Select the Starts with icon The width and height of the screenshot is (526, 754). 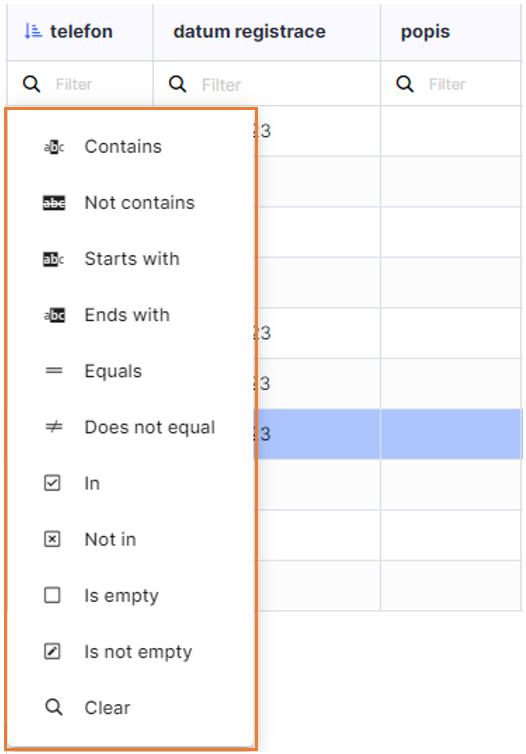[53, 259]
